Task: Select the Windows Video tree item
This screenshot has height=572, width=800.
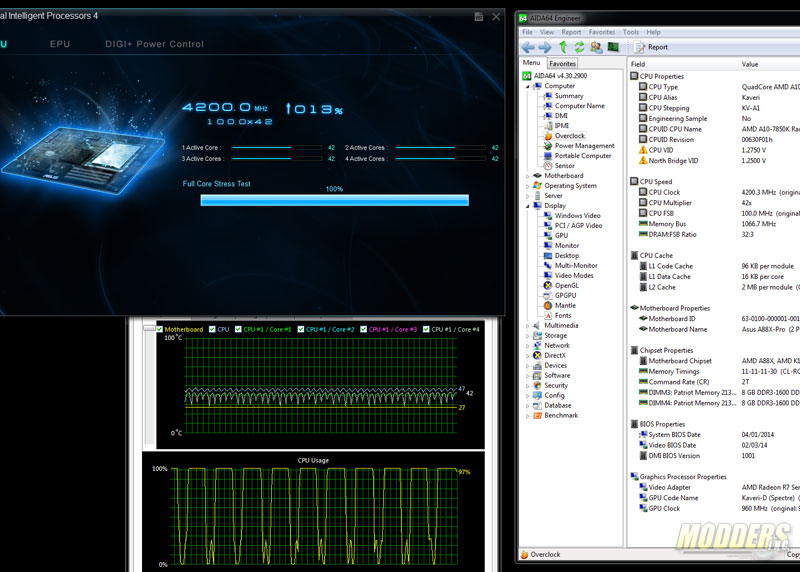Action: [578, 216]
